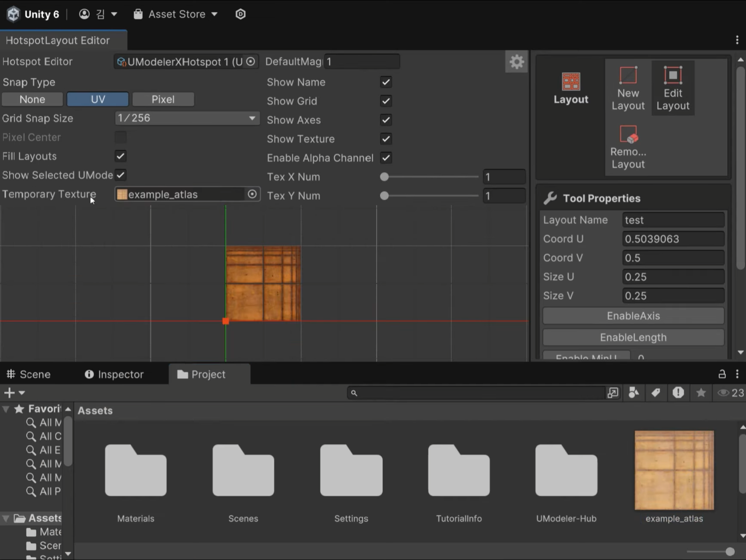The height and width of the screenshot is (560, 746).
Task: Open the account profile icon
Action: [84, 14]
